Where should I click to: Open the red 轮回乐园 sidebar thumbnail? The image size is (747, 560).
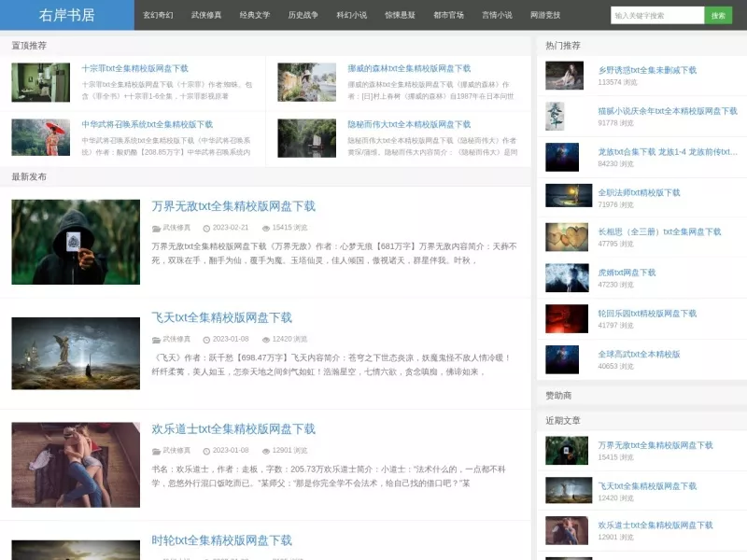click(567, 318)
